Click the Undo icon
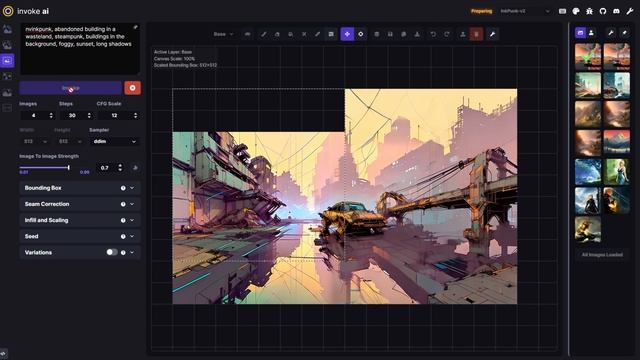 (x=433, y=34)
